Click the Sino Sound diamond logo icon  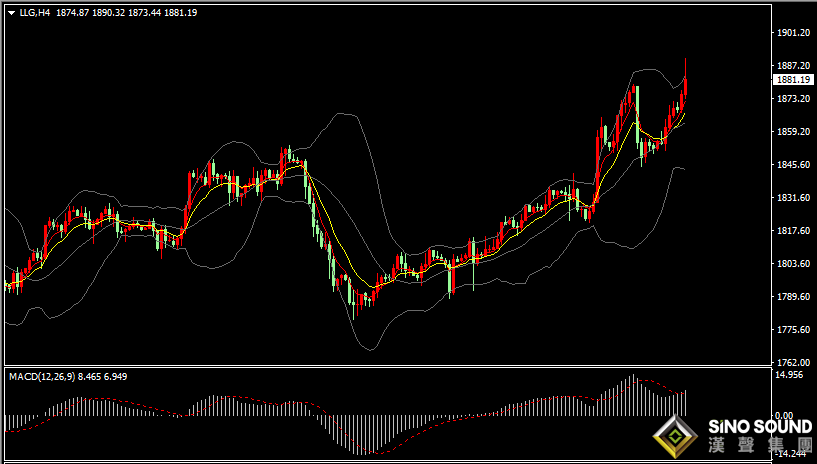(x=675, y=436)
